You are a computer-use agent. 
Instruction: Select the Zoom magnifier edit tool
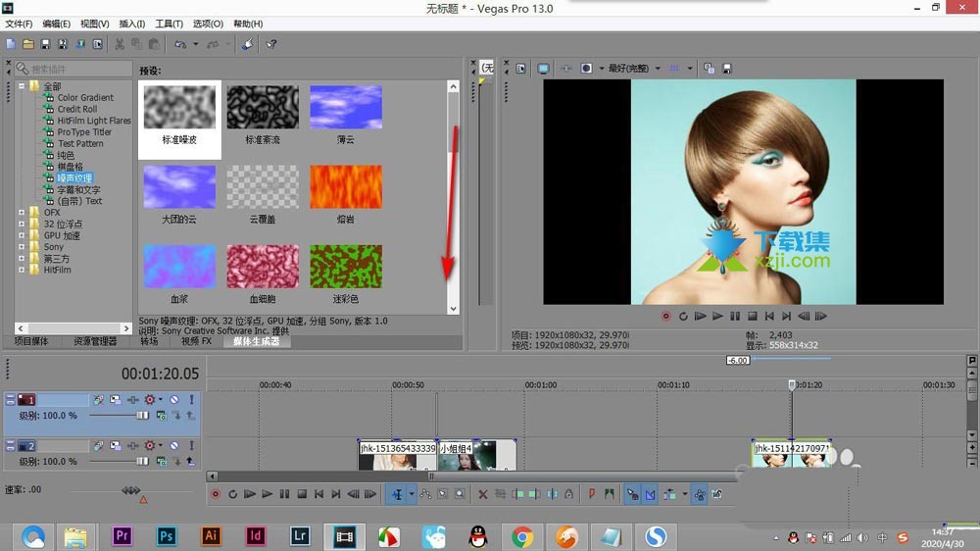pos(460,494)
